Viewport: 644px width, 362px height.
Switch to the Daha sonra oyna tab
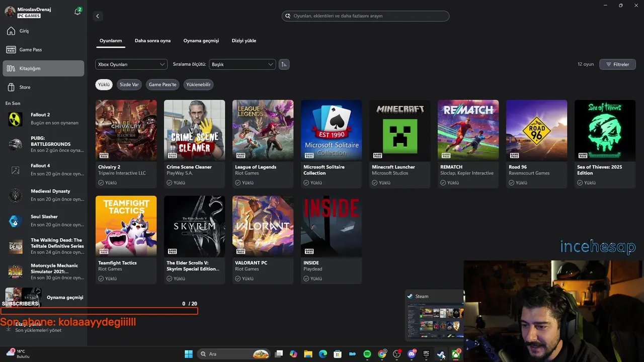click(x=152, y=41)
